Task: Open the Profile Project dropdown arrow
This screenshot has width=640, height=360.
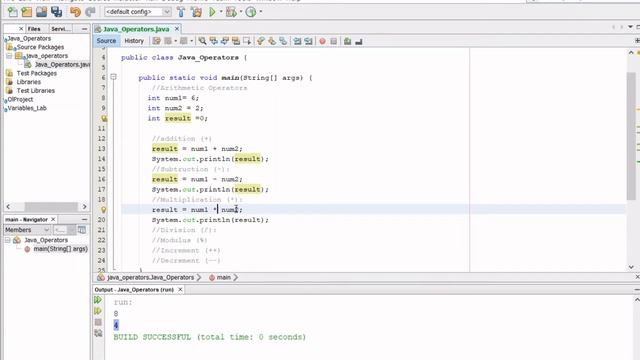Action: (x=261, y=12)
